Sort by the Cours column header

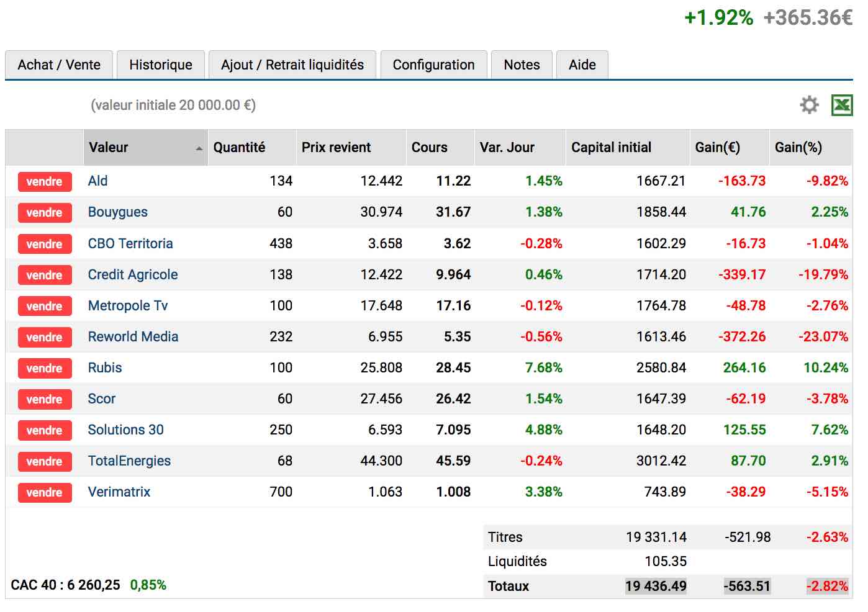440,147
